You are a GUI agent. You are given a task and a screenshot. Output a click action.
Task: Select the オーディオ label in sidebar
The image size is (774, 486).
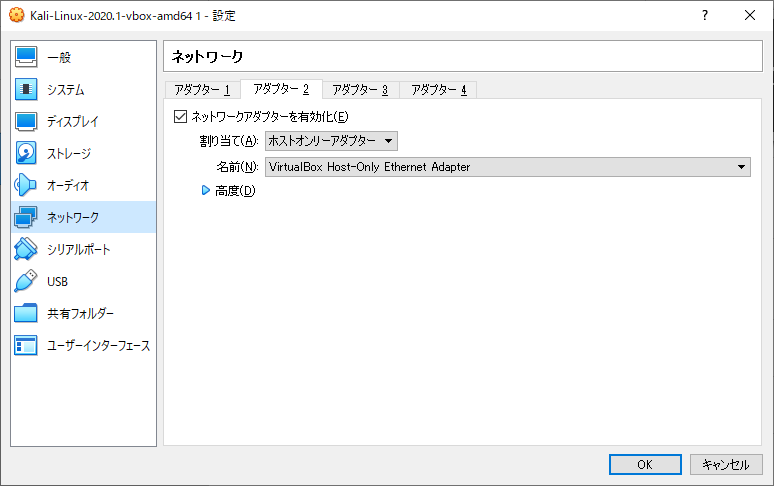click(x=68, y=186)
